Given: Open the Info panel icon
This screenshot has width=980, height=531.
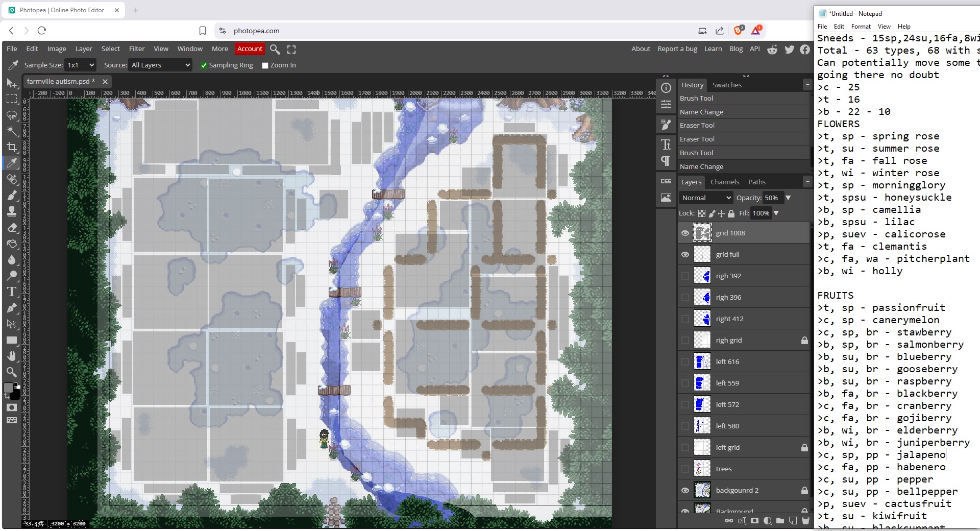Looking at the screenshot, I should tap(666, 88).
